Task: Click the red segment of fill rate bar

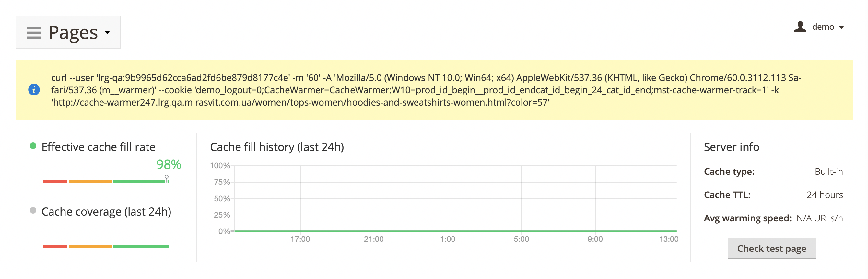Action: (x=55, y=182)
